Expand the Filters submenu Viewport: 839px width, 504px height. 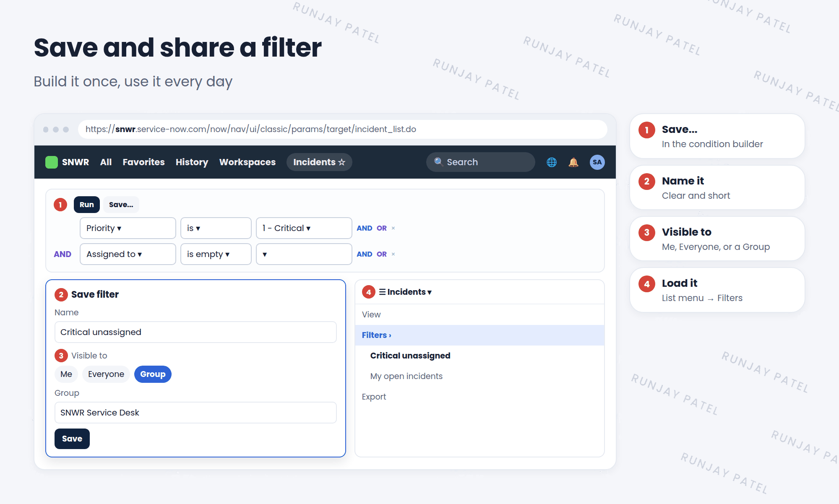[x=479, y=335]
